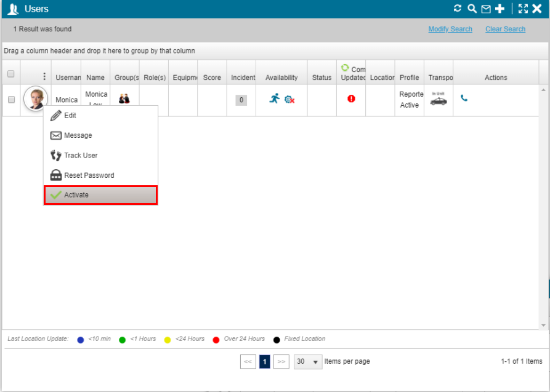Image resolution: width=550 pixels, height=392 pixels.
Task: Click the red alert communication icon
Action: (x=351, y=98)
